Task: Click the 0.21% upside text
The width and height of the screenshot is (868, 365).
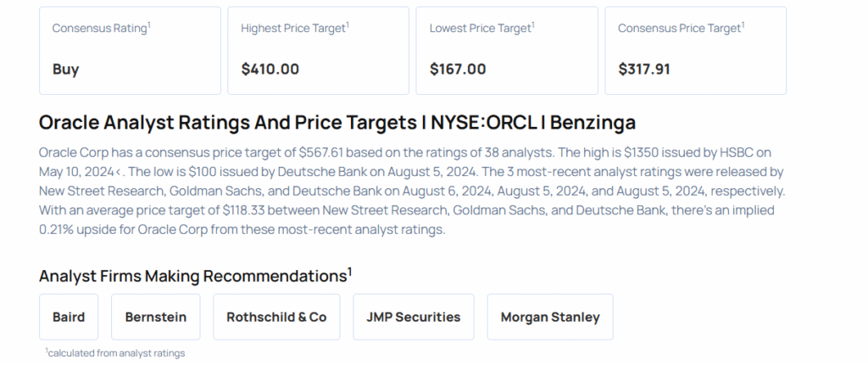Action: (59, 230)
